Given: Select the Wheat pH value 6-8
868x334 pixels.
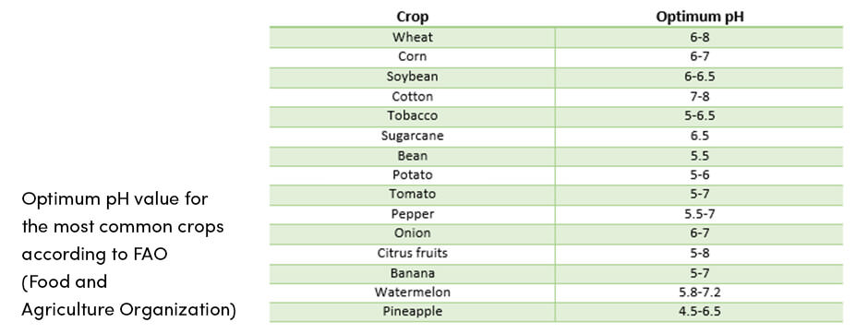Looking at the screenshot, I should coord(700,38).
